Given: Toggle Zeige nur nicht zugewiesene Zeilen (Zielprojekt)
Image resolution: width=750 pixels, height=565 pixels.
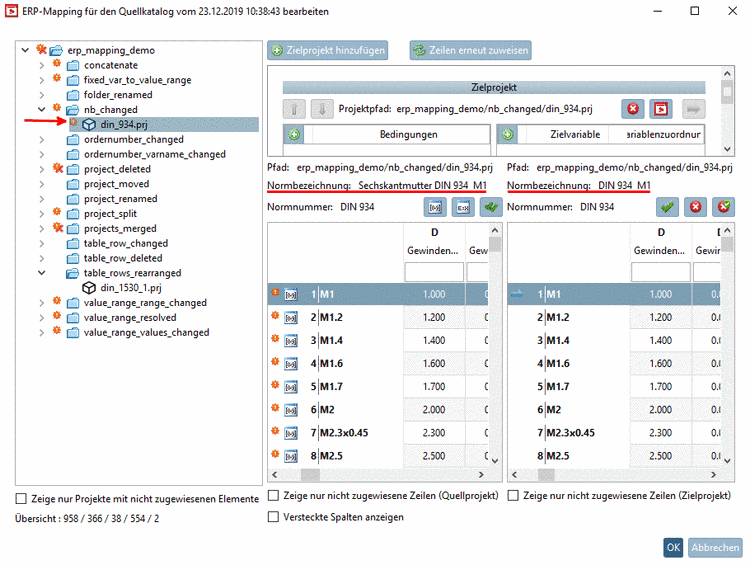Looking at the screenshot, I should (x=513, y=496).
